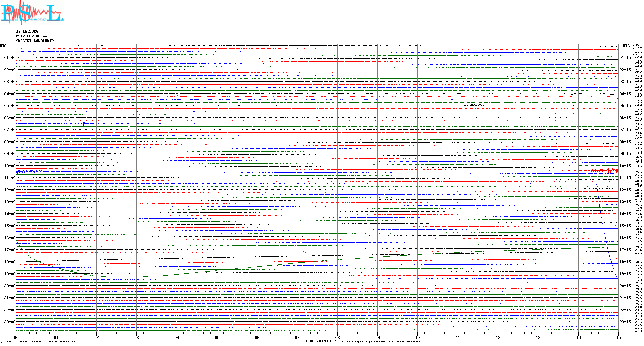Click the Jan16,2026 date text
The image size is (644, 346).
[x=27, y=31]
